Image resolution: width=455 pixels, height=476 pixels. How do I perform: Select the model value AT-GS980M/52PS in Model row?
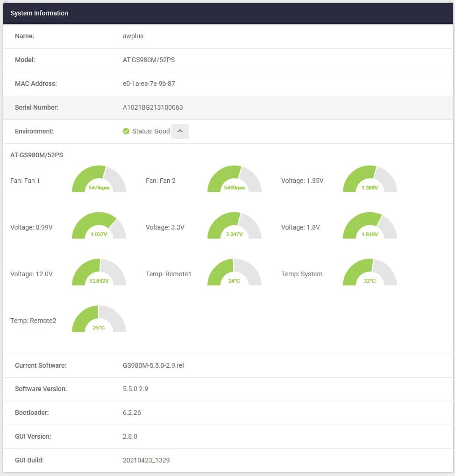149,60
